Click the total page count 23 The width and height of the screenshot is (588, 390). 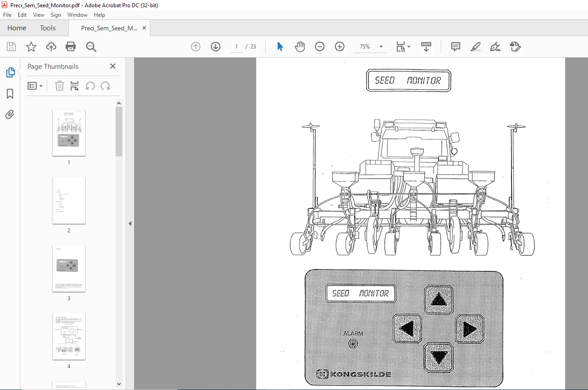pos(253,47)
